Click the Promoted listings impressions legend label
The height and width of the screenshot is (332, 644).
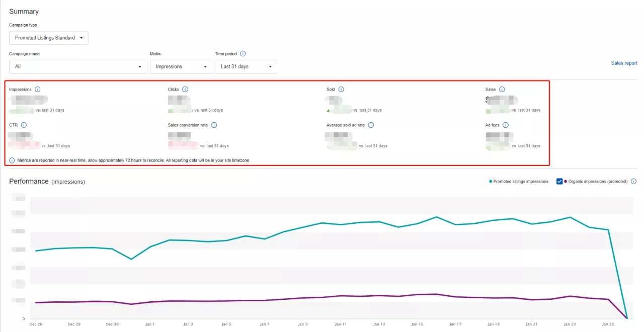click(x=521, y=182)
